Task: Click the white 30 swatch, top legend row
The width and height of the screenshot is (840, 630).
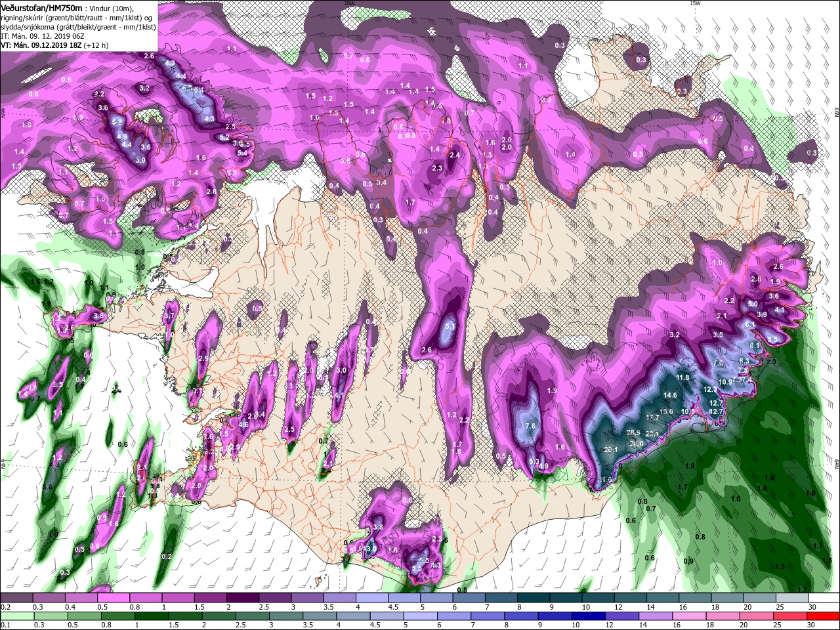Action: coord(824,598)
